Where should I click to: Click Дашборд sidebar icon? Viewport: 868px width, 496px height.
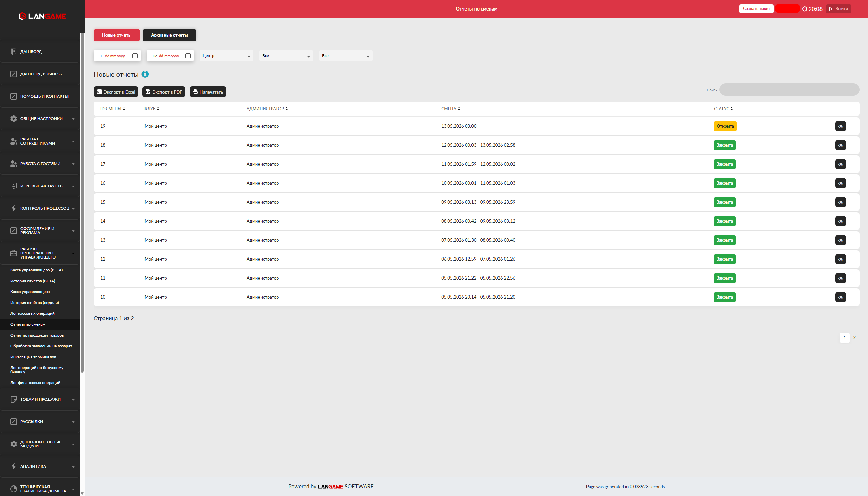point(13,52)
